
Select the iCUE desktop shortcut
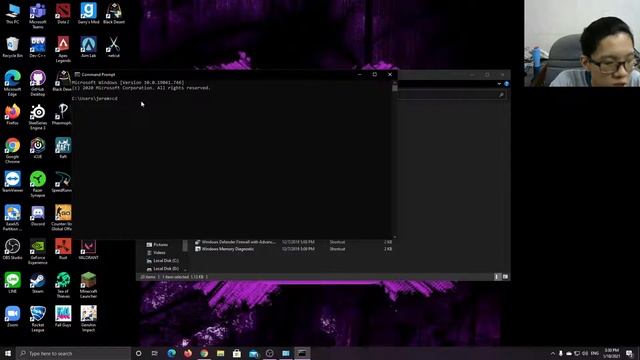[38, 148]
